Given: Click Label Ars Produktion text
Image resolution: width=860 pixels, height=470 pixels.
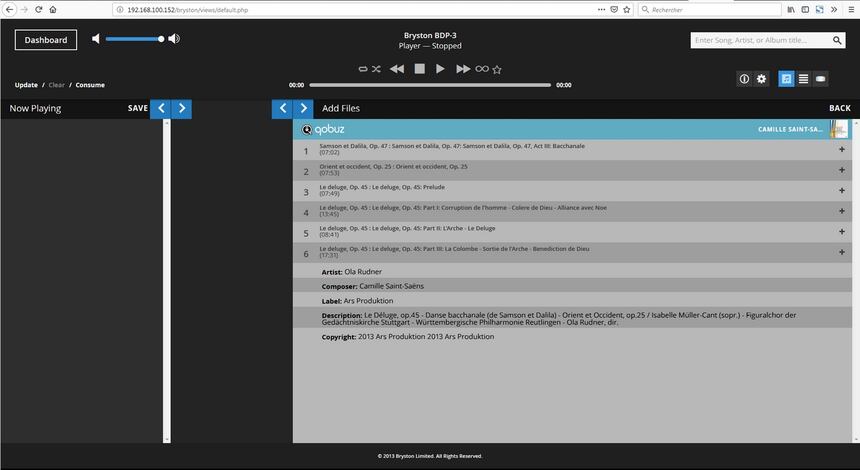Looking at the screenshot, I should tap(357, 301).
